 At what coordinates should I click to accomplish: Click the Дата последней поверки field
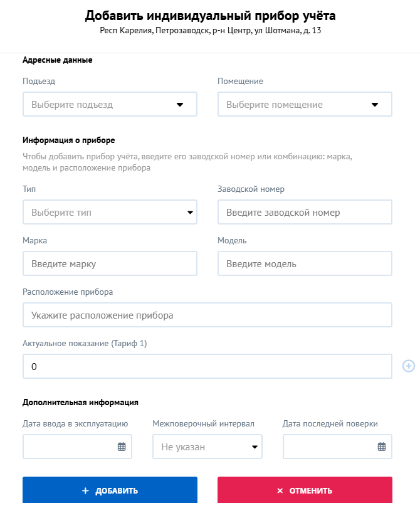[x=338, y=447]
